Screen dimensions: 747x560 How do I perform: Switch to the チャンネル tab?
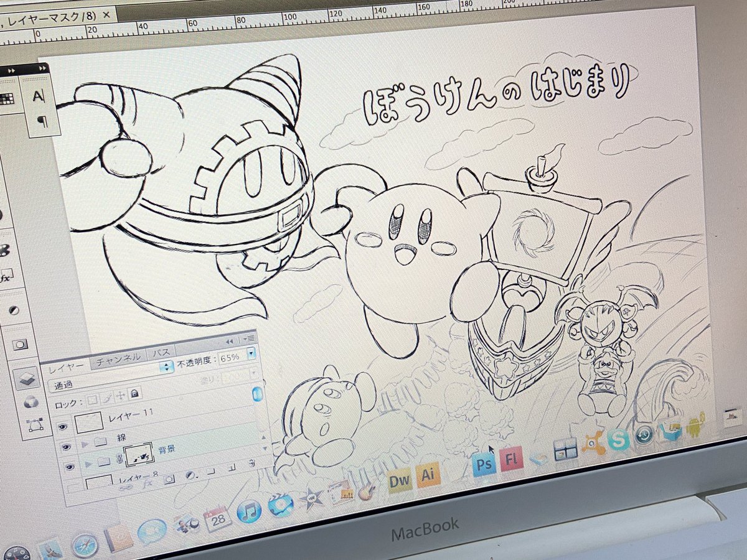(x=117, y=358)
